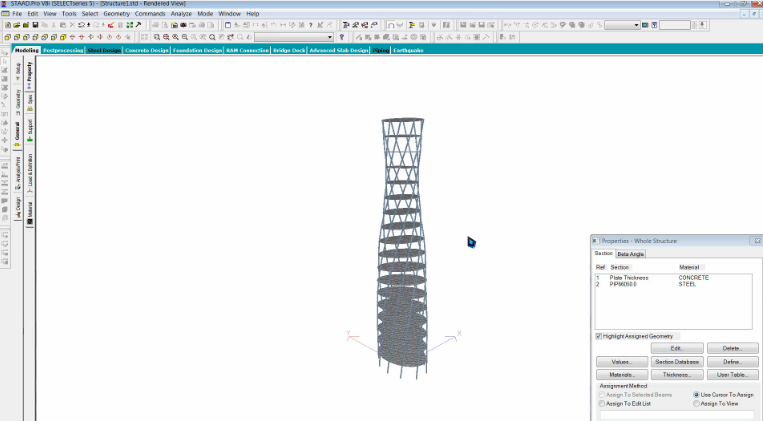Viewport: 763px width, 421px height.
Task: Select Assign To View radio option
Action: tap(696, 403)
